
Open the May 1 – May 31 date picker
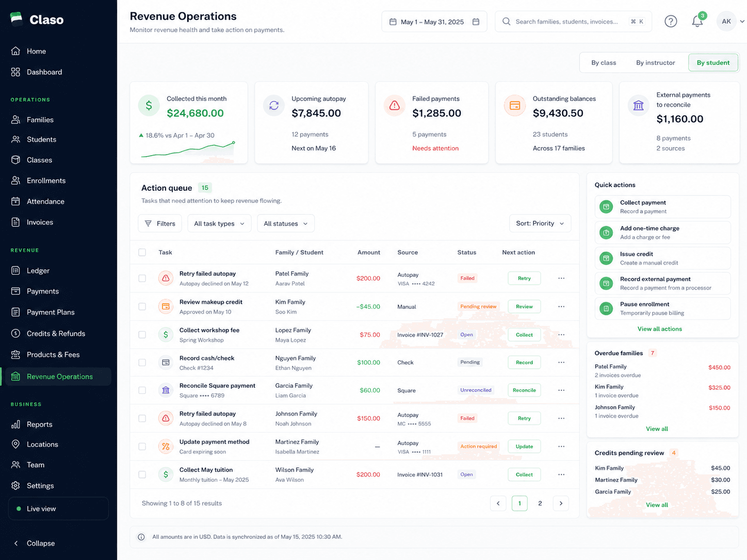(434, 22)
